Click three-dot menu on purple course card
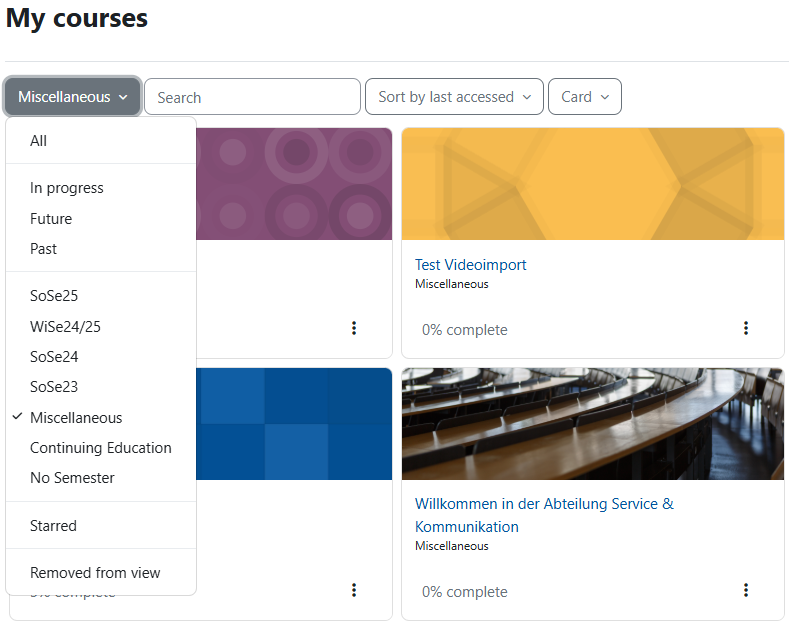 tap(353, 328)
